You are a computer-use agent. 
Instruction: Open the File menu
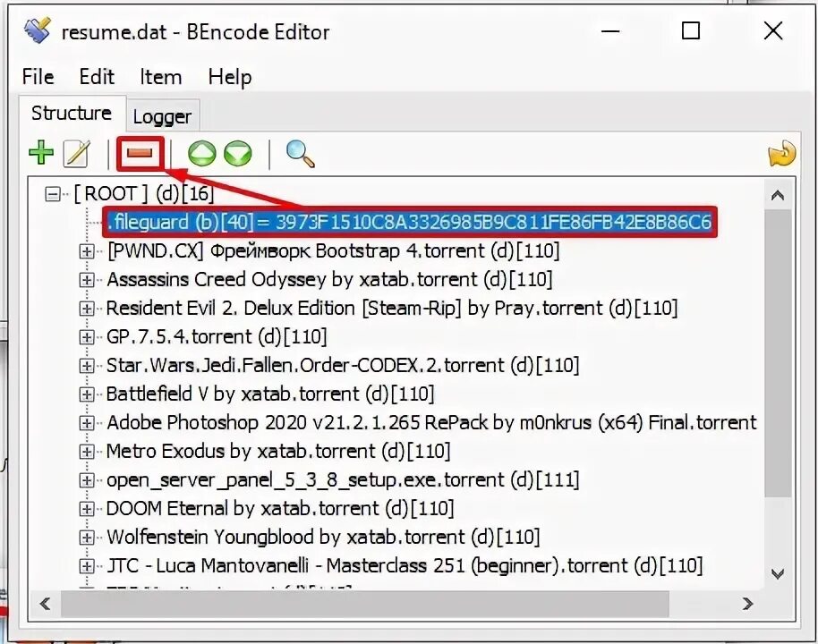38,77
